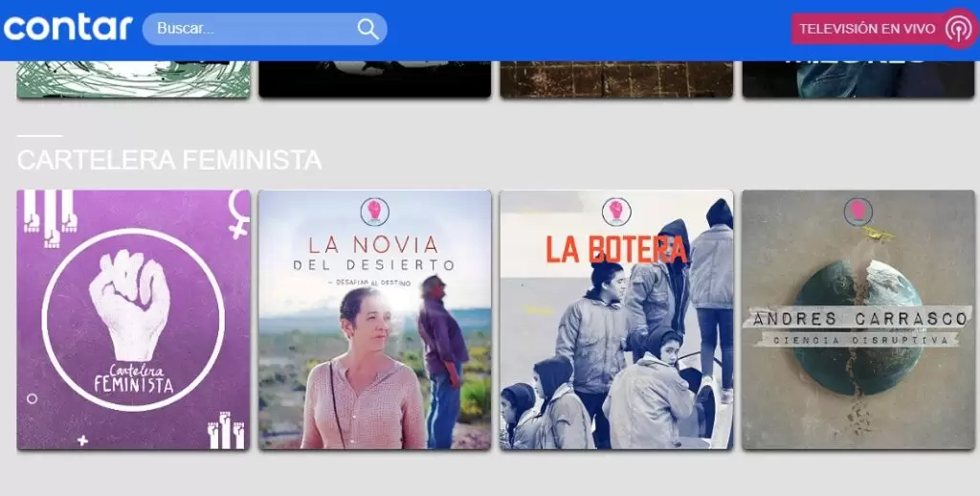The width and height of the screenshot is (980, 496).
Task: Click the magnifying glass search icon
Action: (x=367, y=29)
